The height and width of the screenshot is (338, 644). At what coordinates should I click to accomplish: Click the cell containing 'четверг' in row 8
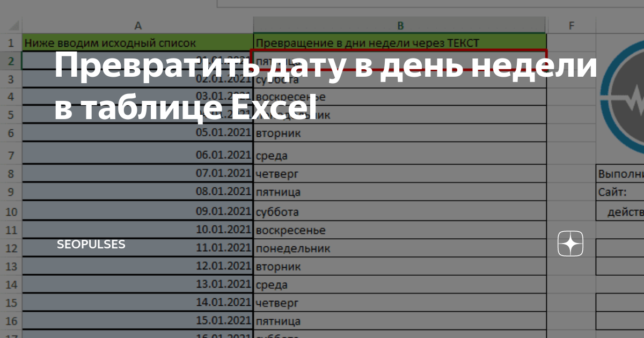(400, 173)
